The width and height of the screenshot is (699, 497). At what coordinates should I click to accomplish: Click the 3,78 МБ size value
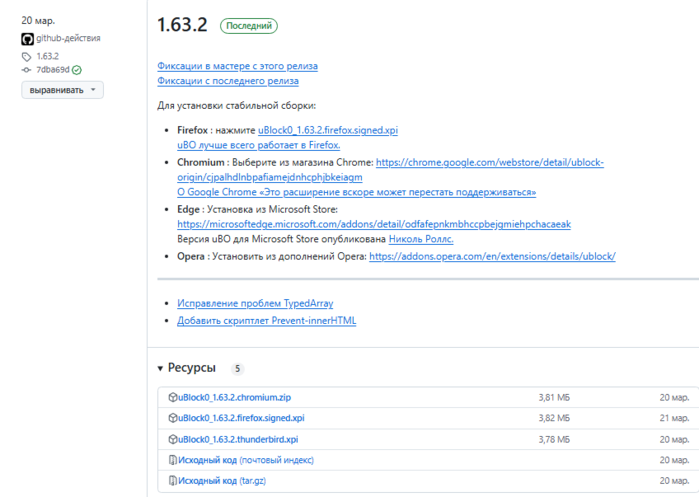pos(554,439)
